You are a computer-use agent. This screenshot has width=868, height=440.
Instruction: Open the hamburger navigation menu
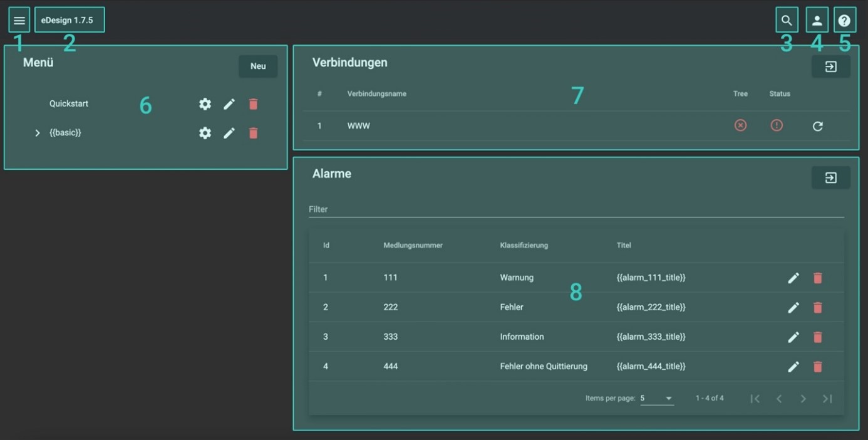19,21
